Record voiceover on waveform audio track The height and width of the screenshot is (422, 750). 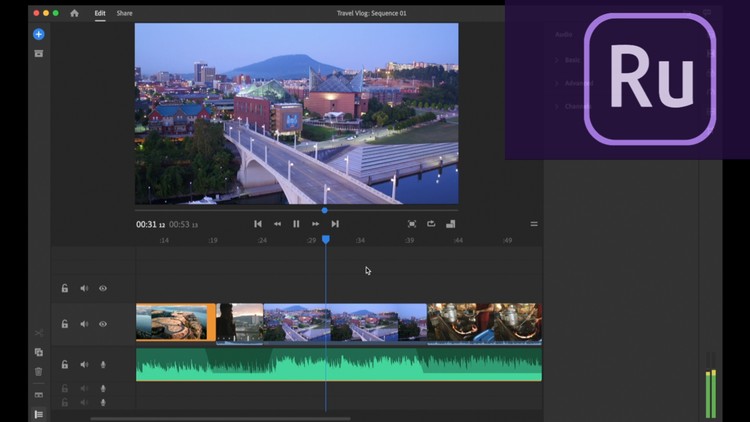[103, 365]
